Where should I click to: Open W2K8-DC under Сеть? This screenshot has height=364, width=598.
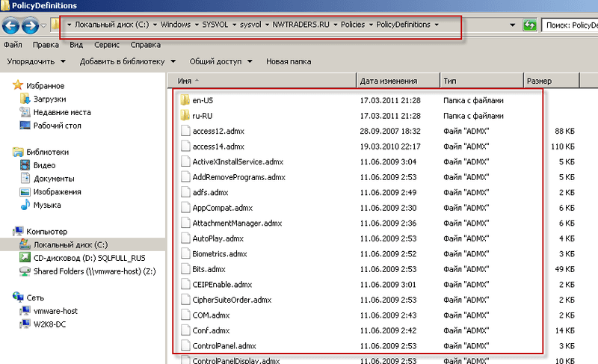pyautogui.click(x=49, y=324)
